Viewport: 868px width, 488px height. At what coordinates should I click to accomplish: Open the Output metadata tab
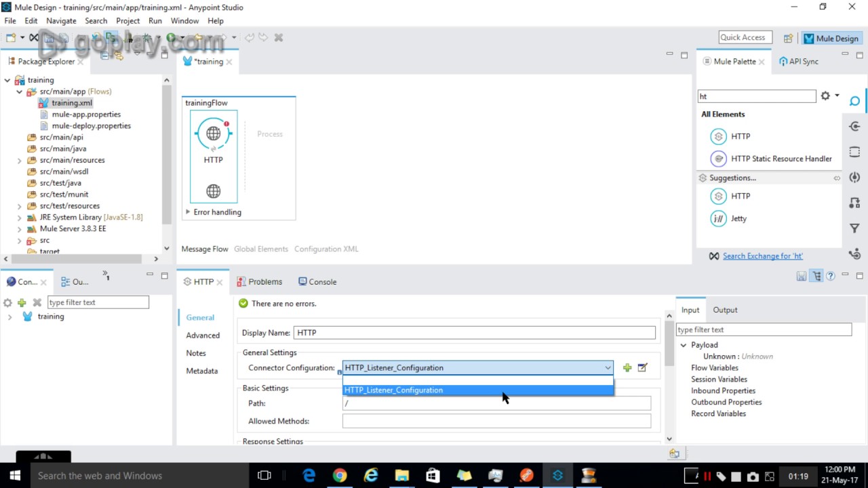coord(725,310)
